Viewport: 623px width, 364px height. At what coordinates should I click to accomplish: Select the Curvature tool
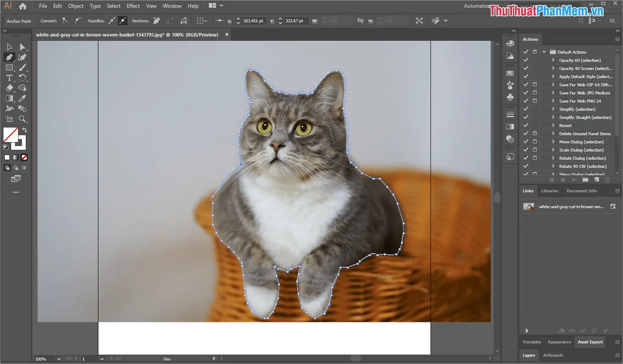coord(22,57)
